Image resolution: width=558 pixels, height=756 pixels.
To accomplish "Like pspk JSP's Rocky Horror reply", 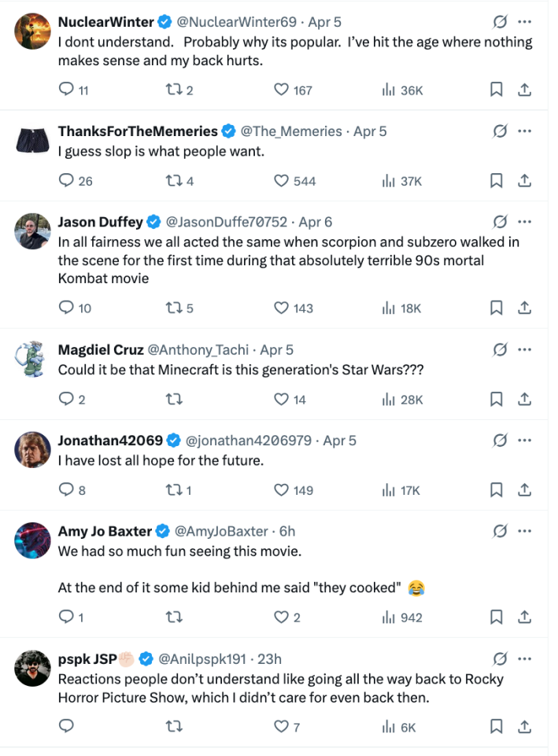I will (x=280, y=726).
